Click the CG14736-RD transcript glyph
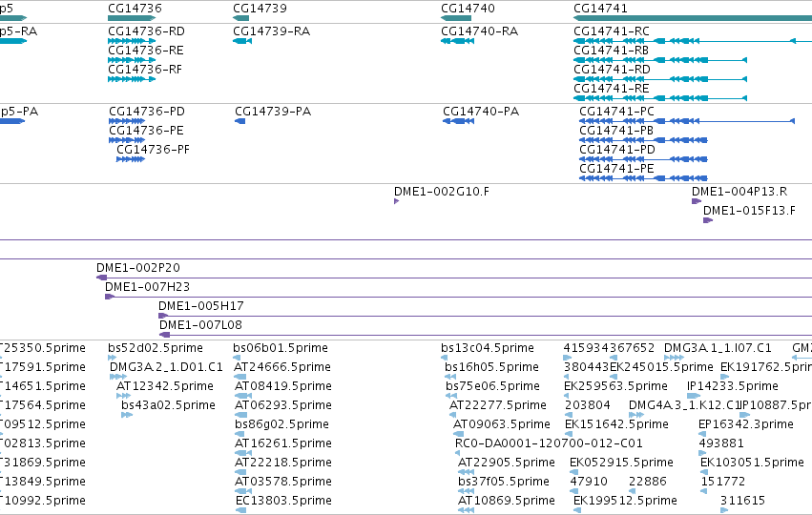The image size is (812, 515). pyautogui.click(x=132, y=41)
